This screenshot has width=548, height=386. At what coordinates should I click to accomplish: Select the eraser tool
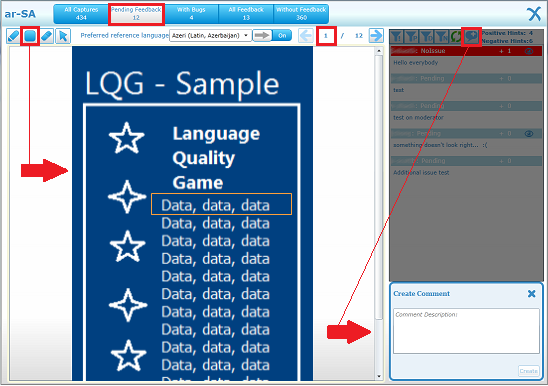pyautogui.click(x=46, y=36)
